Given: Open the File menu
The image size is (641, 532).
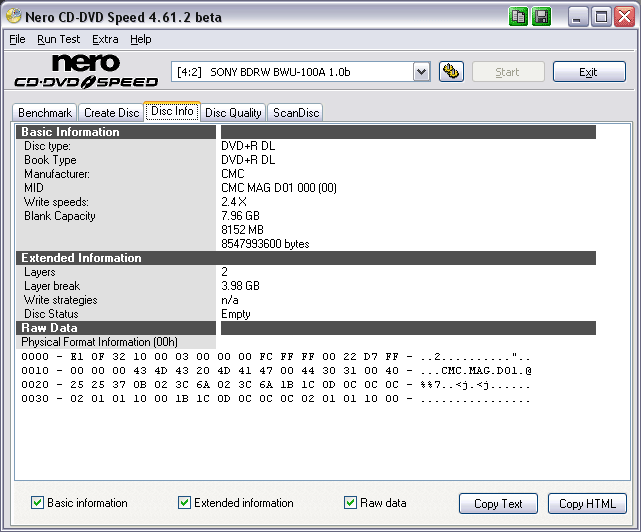Looking at the screenshot, I should click(x=17, y=39).
